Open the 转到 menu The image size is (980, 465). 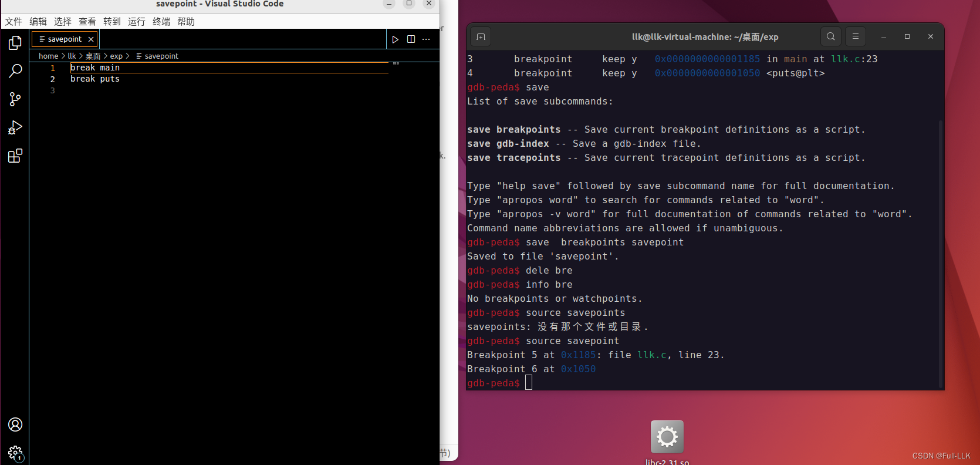click(x=112, y=22)
